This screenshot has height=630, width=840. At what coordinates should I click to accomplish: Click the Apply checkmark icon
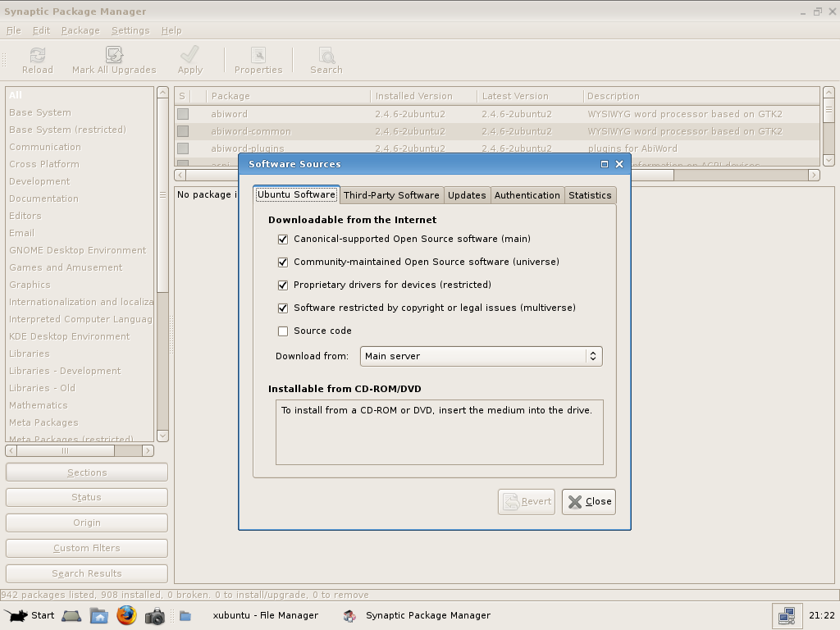pyautogui.click(x=189, y=55)
